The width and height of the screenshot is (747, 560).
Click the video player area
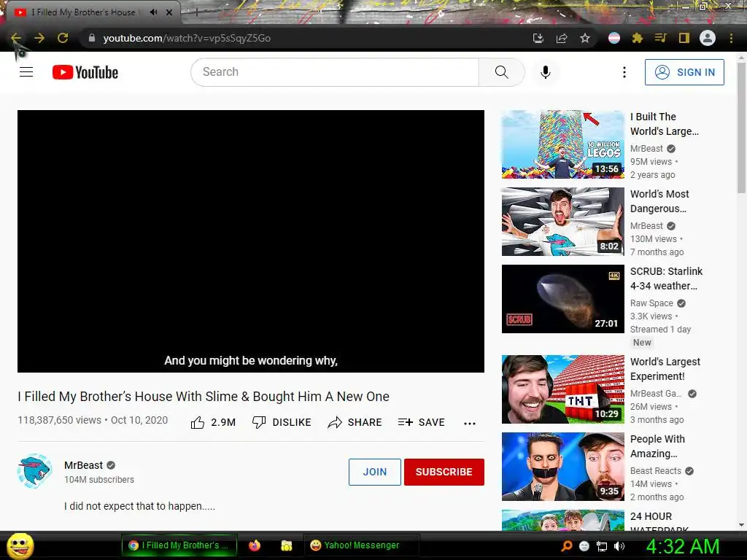(x=251, y=241)
